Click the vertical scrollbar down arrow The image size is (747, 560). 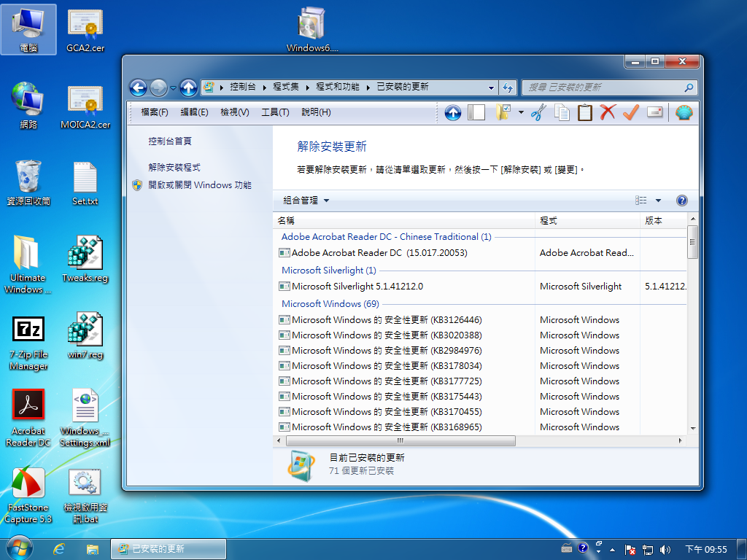693,428
